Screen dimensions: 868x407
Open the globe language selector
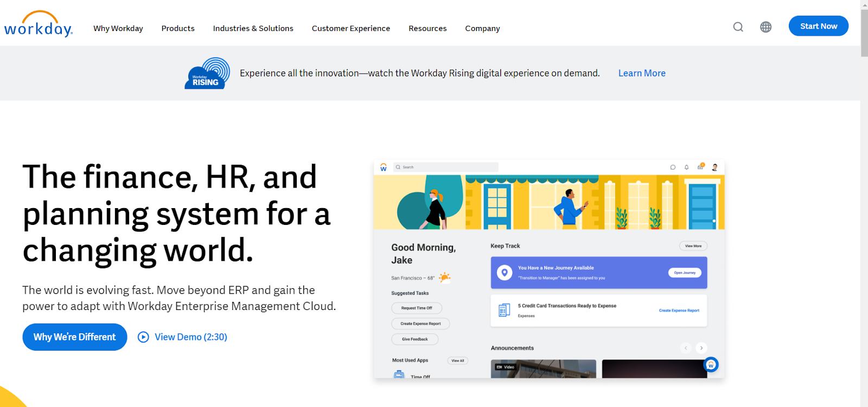[x=766, y=27]
